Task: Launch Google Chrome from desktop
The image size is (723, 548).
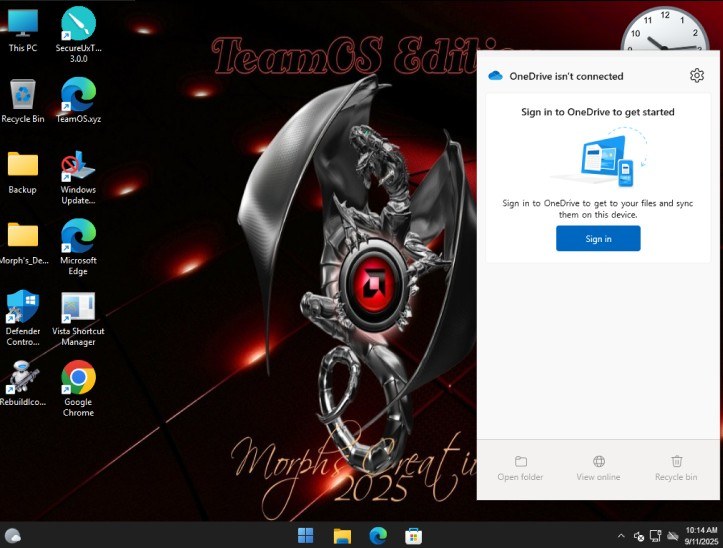Action: (x=78, y=388)
